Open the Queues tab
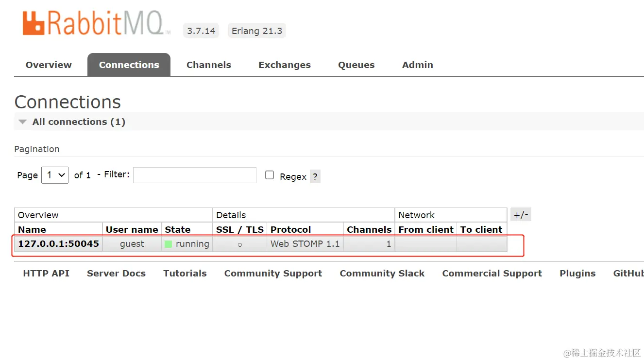This screenshot has width=644, height=361. (356, 65)
